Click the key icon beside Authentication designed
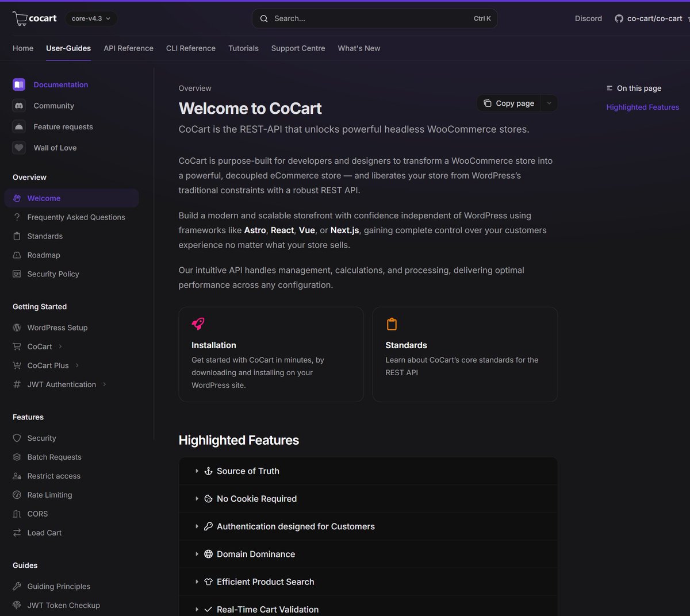The width and height of the screenshot is (690, 616). click(208, 526)
